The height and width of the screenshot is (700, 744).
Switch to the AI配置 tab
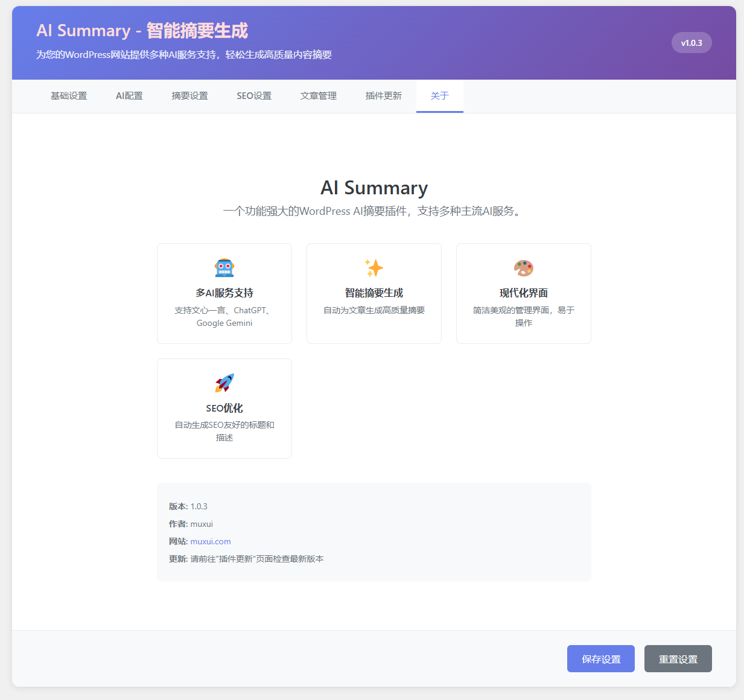pyautogui.click(x=129, y=95)
